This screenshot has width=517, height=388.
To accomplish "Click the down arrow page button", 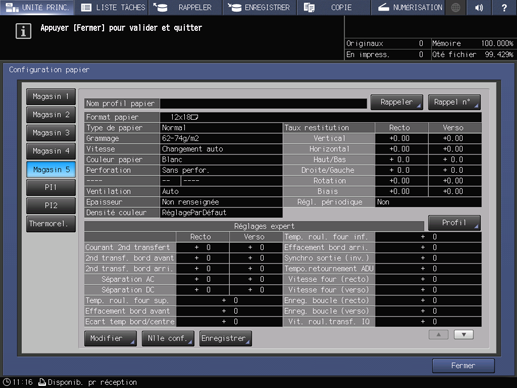I will click(x=464, y=334).
